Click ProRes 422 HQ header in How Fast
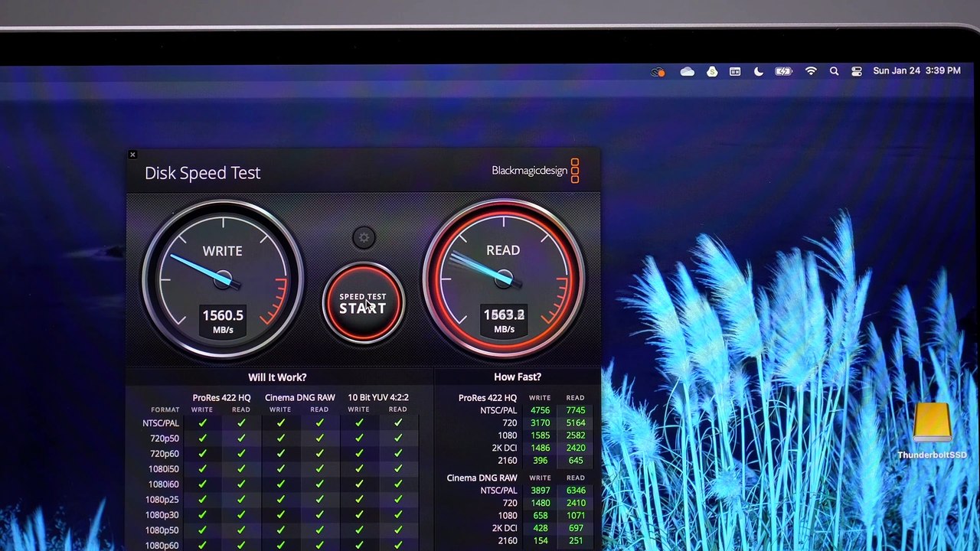The height and width of the screenshot is (551, 980). pyautogui.click(x=488, y=398)
